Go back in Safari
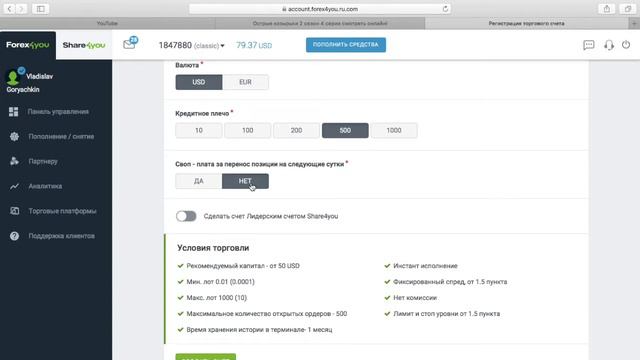This screenshot has height=360, width=640. click(9, 9)
